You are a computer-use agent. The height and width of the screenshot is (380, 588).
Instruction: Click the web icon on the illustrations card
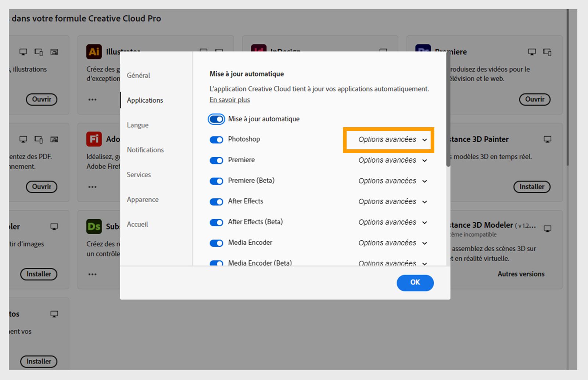54,52
